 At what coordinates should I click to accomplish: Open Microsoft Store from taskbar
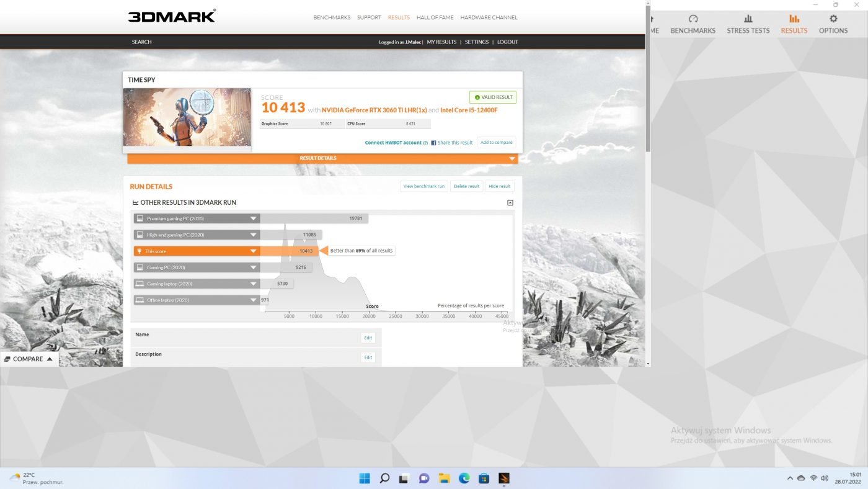[484, 478]
